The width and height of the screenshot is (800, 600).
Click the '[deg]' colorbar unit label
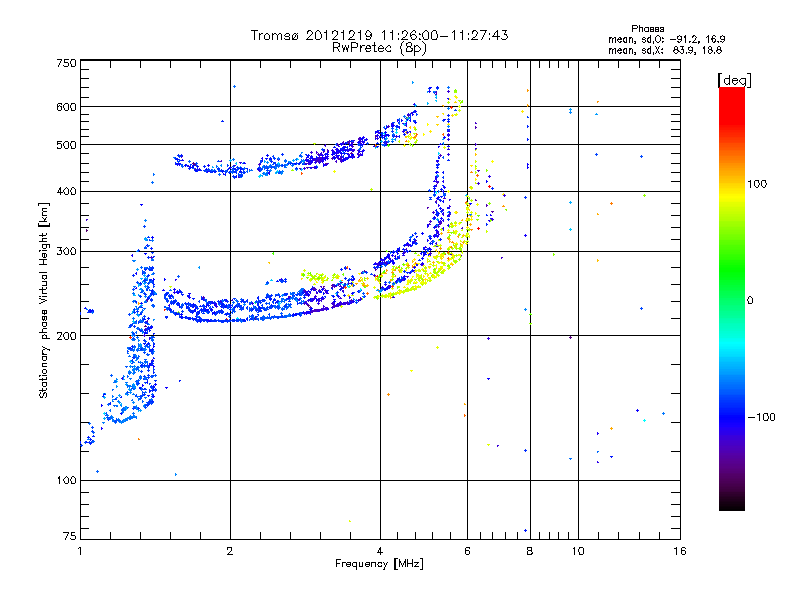[734, 80]
